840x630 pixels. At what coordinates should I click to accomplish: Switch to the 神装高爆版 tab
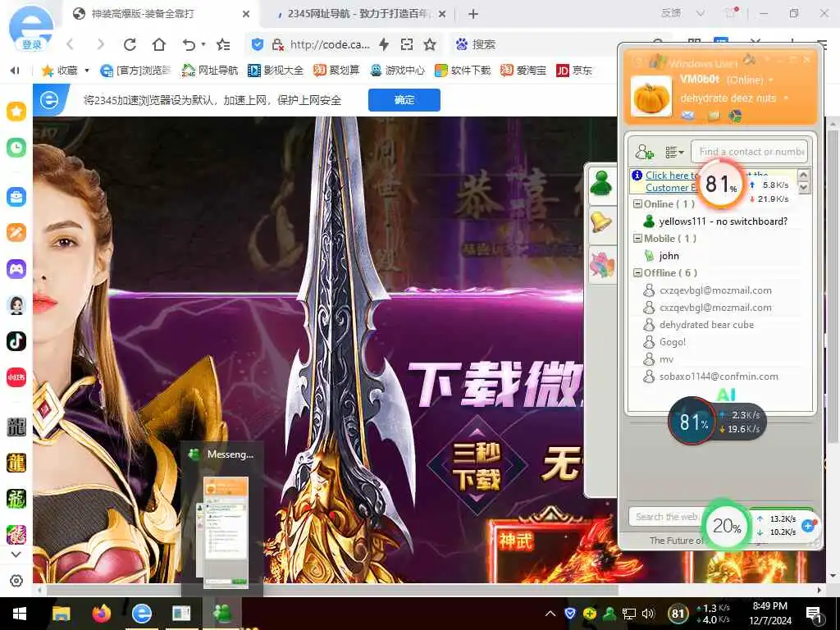click(162, 14)
